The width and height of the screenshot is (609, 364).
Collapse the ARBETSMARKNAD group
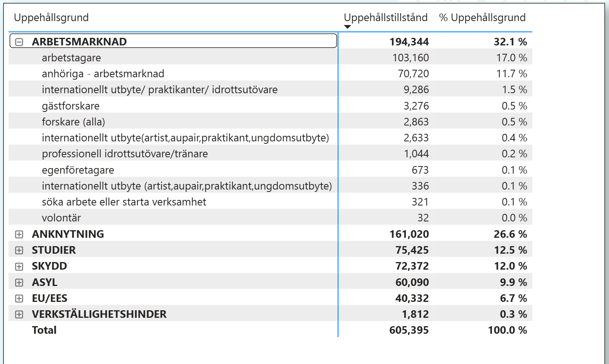tap(19, 42)
